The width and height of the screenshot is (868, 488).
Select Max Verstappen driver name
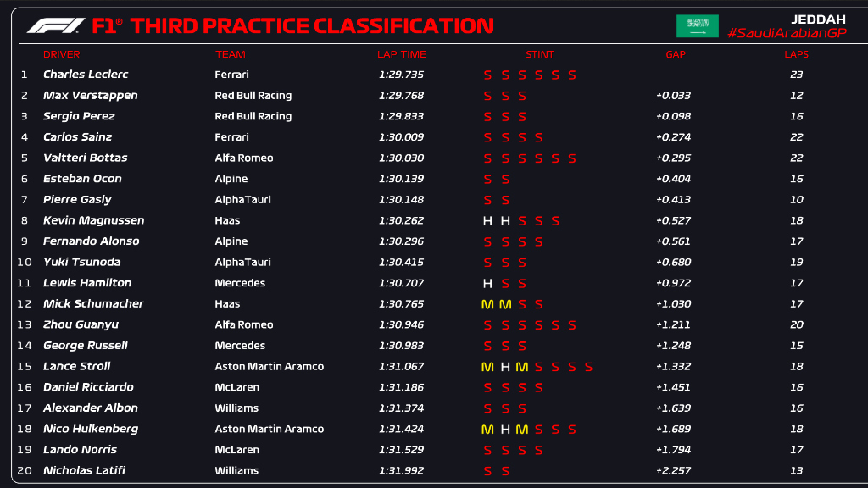click(x=90, y=96)
